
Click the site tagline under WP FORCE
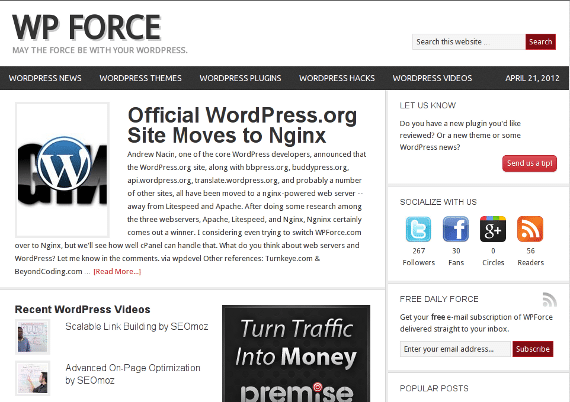pos(100,50)
